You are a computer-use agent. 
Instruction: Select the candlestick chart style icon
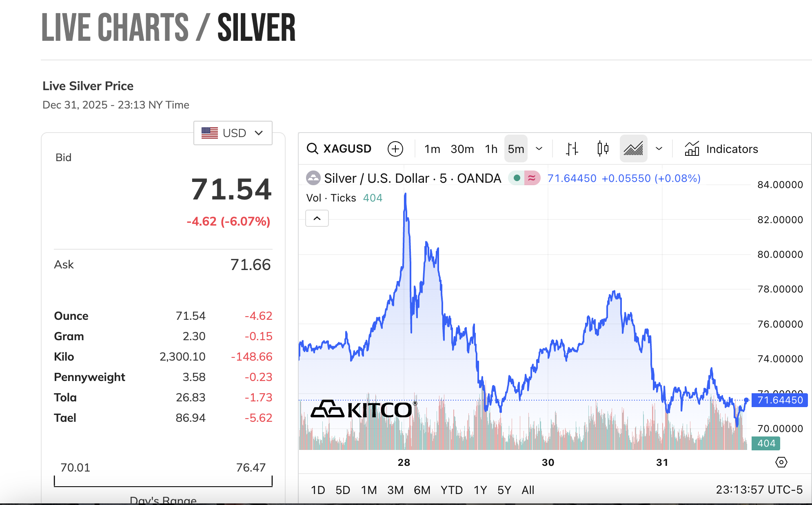[x=603, y=149]
